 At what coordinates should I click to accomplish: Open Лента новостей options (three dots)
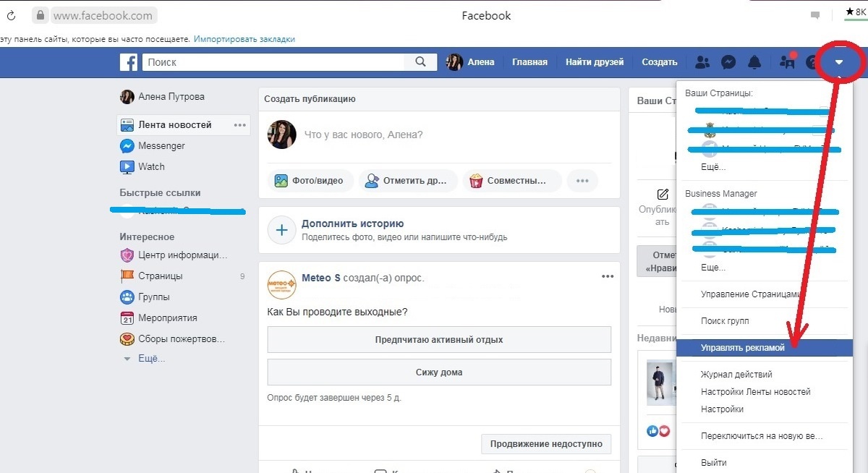click(240, 125)
